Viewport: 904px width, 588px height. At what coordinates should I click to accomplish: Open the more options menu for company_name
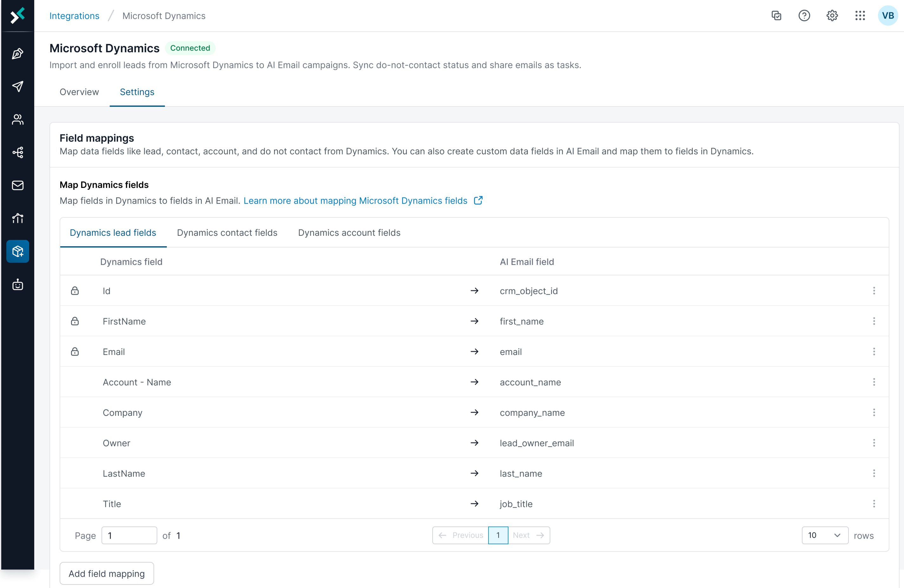click(874, 412)
